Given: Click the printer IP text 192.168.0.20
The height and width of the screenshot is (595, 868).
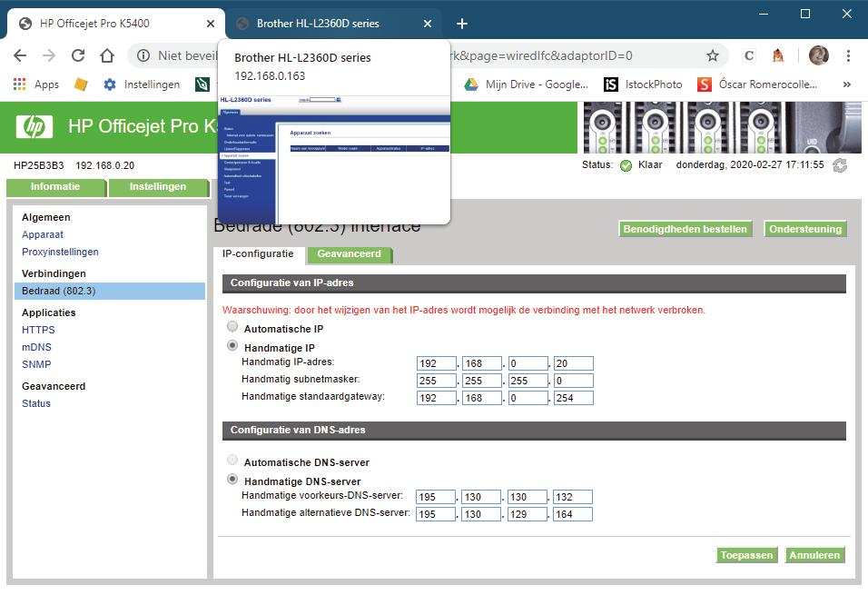Looking at the screenshot, I should 104,165.
